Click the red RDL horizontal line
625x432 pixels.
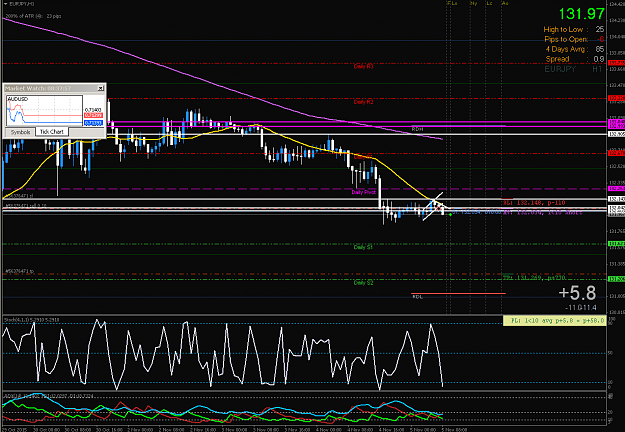coord(458,294)
